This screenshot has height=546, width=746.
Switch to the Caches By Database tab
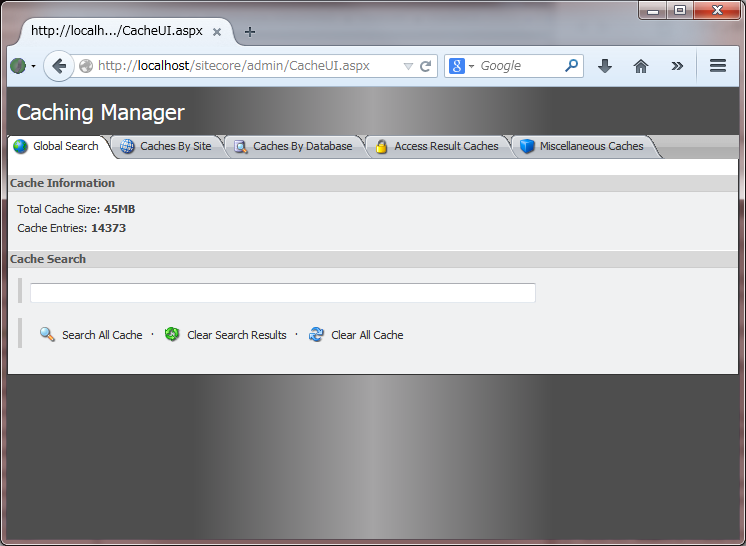(x=295, y=146)
